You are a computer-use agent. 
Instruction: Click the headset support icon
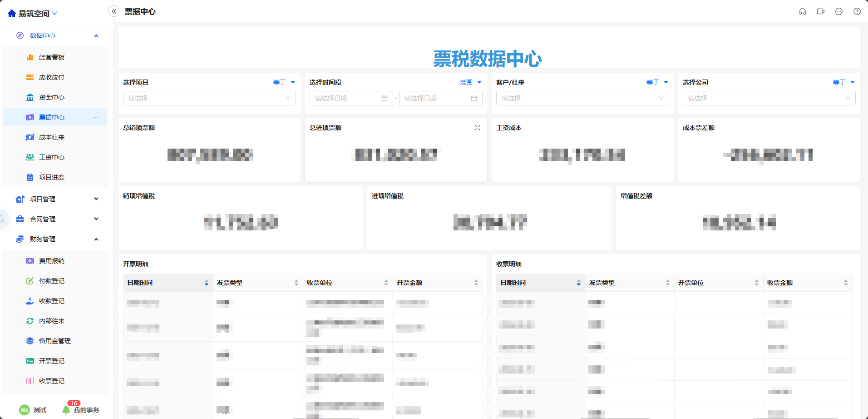[803, 12]
